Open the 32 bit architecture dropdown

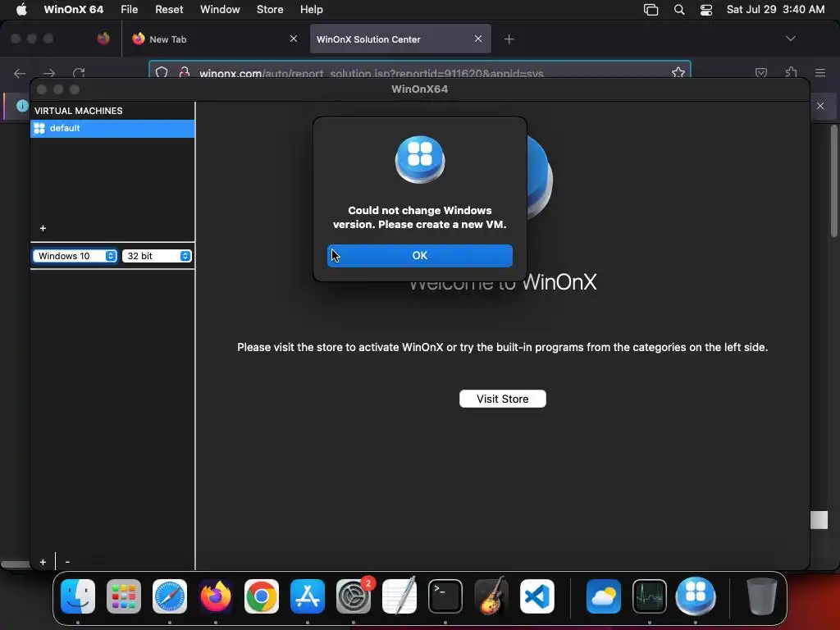(x=157, y=256)
